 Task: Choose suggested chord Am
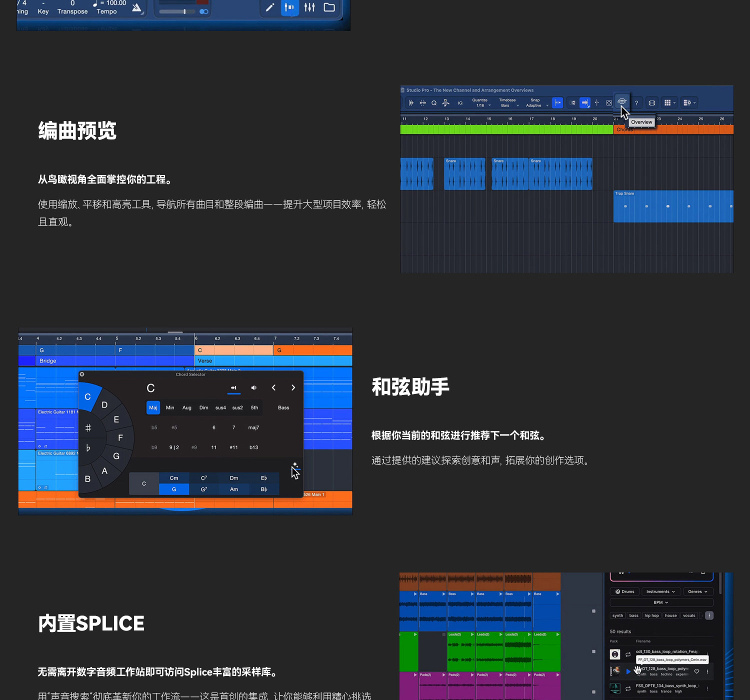click(x=234, y=489)
